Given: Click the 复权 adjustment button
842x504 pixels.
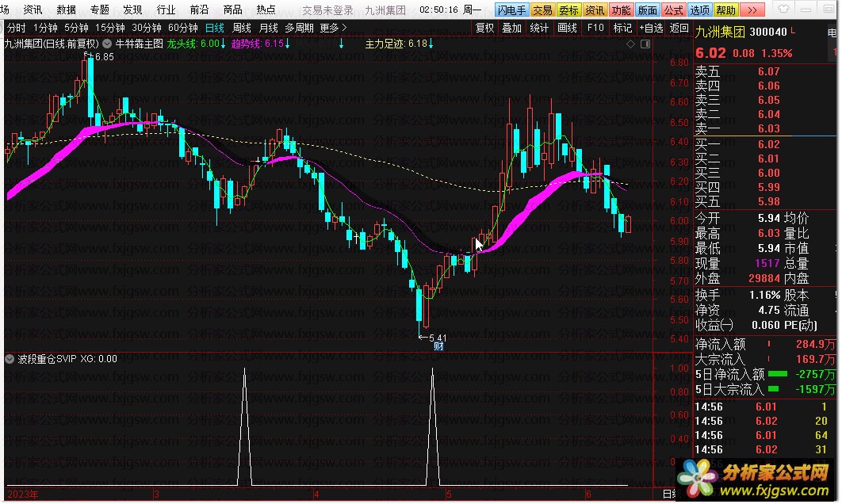Looking at the screenshot, I should tap(485, 28).
